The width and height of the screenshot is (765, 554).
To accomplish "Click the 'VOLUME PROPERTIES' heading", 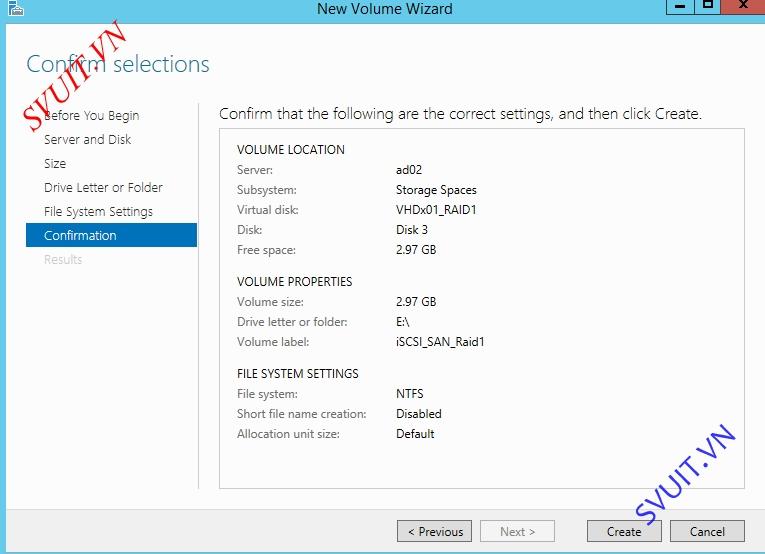I will [x=295, y=282].
